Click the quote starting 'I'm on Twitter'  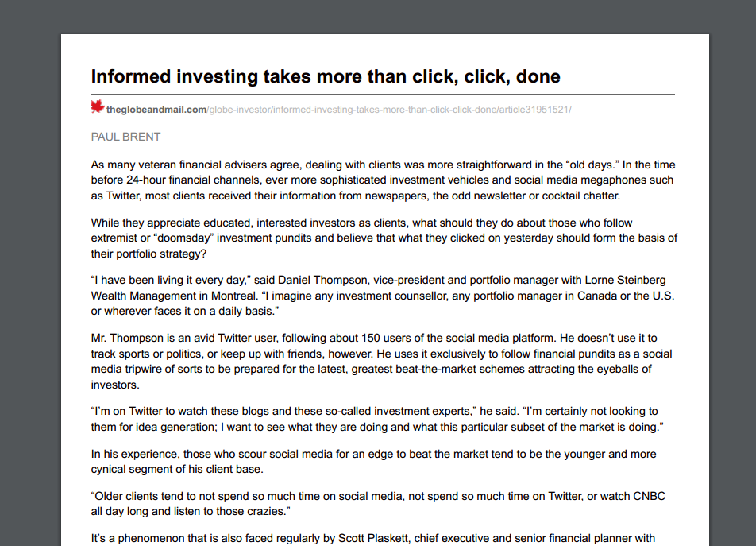pos(377,419)
